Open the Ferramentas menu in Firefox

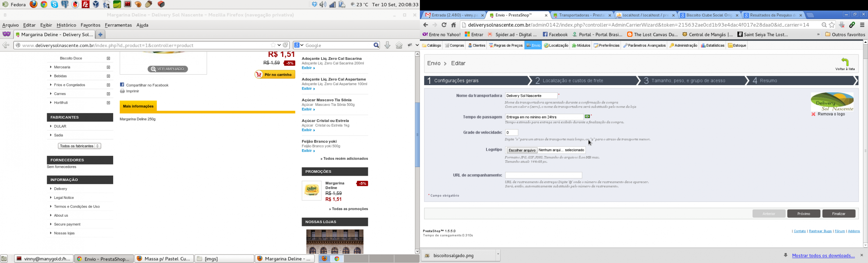pyautogui.click(x=118, y=25)
